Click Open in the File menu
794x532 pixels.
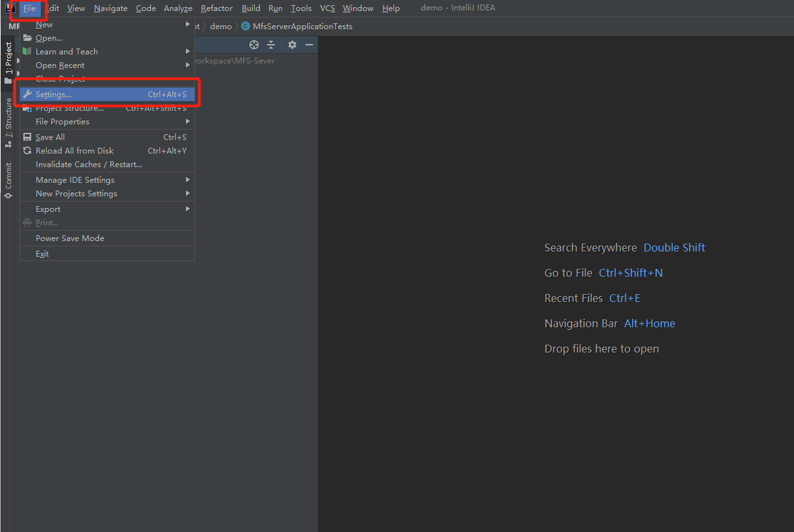coord(49,38)
